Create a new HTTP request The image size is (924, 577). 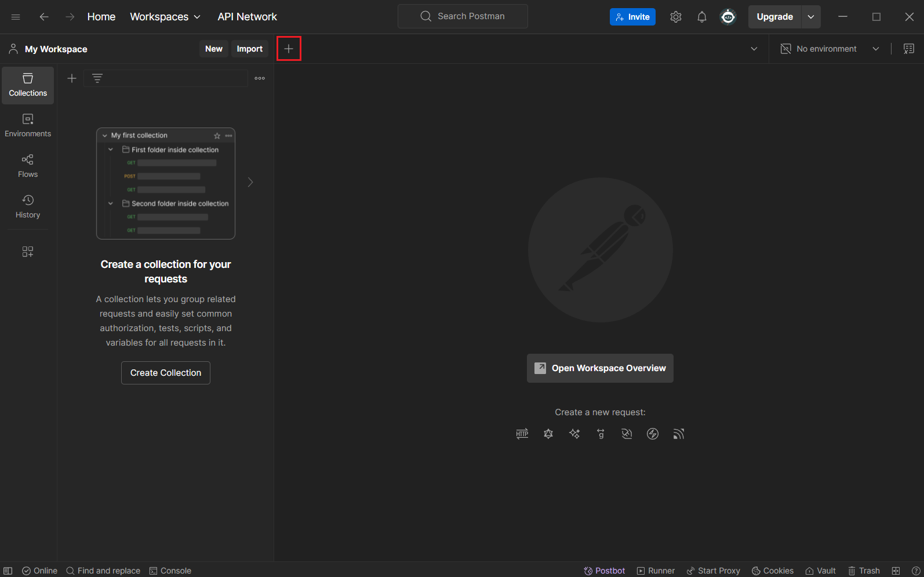coord(522,434)
